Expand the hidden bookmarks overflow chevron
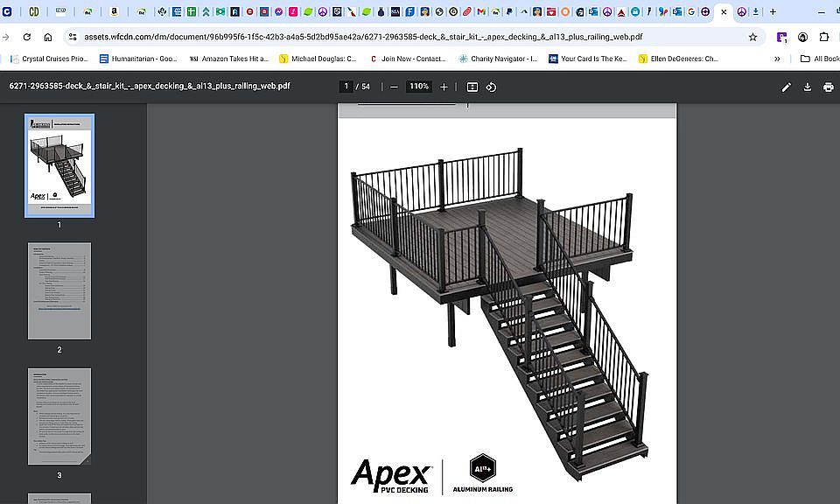Image resolution: width=840 pixels, height=504 pixels. coord(777,59)
